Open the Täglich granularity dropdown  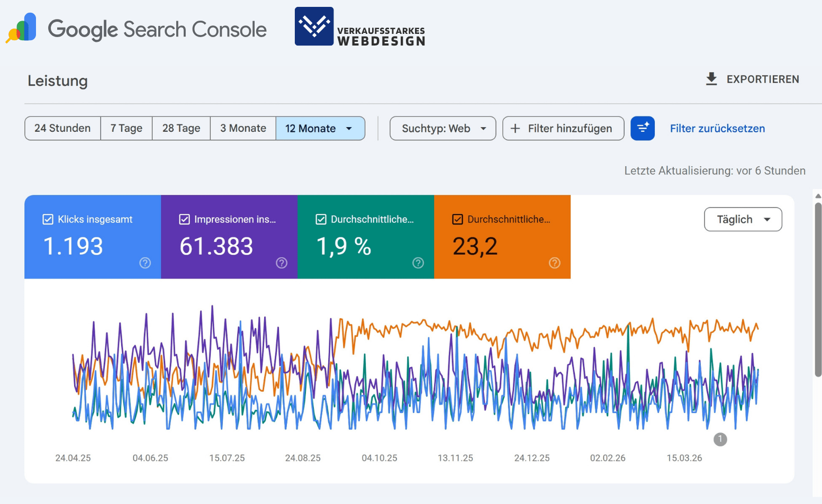tap(743, 219)
